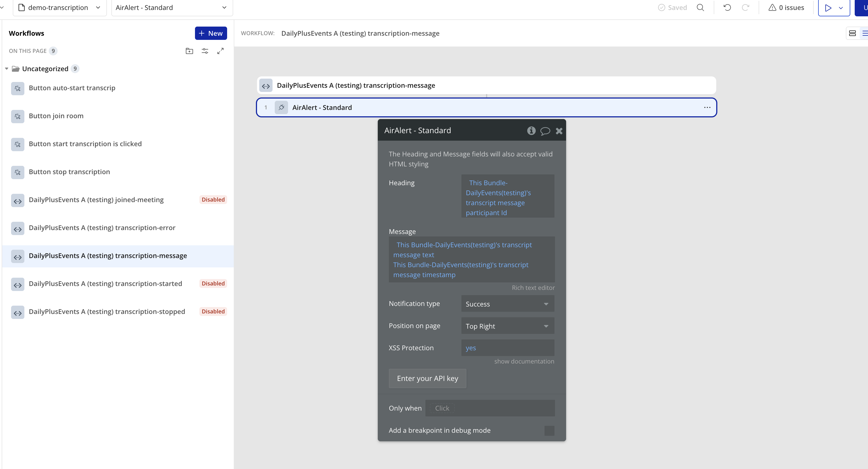Click the New workflow button
This screenshot has width=868, height=469.
210,33
